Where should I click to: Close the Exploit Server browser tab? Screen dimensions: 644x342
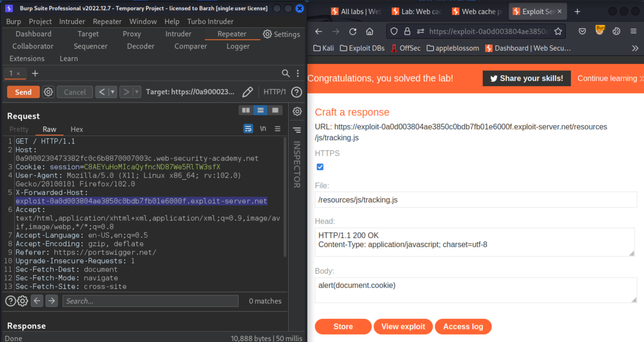click(x=560, y=11)
